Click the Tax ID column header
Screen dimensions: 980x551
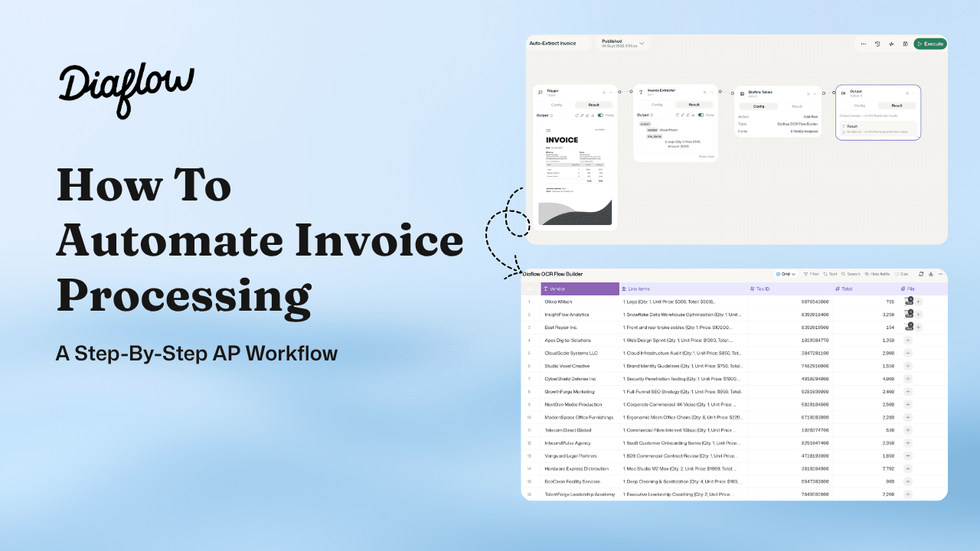pos(791,289)
